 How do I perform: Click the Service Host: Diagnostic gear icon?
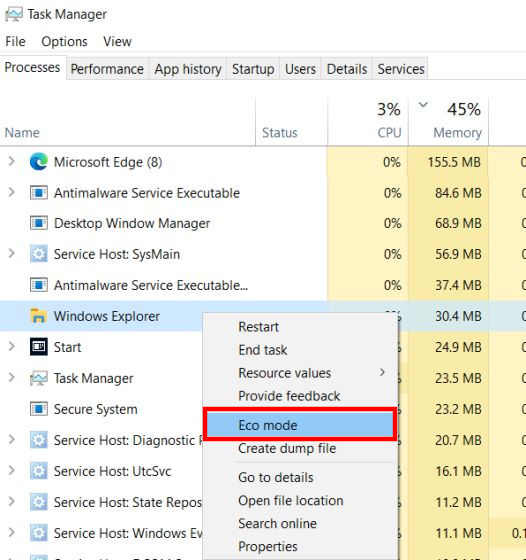point(39,440)
